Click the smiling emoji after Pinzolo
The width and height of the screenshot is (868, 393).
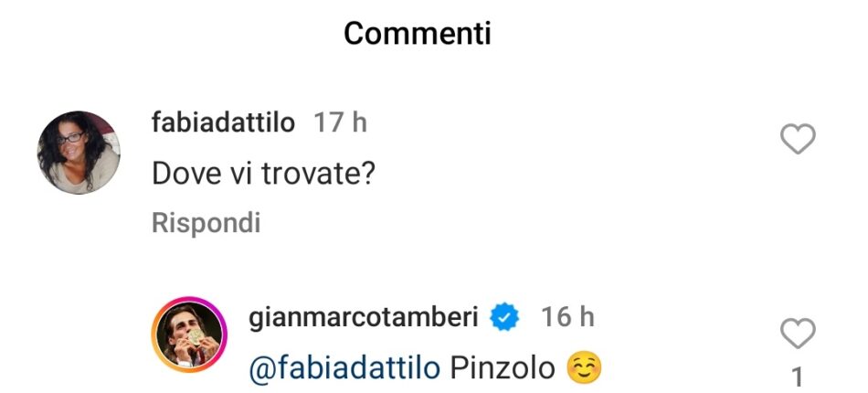point(584,368)
